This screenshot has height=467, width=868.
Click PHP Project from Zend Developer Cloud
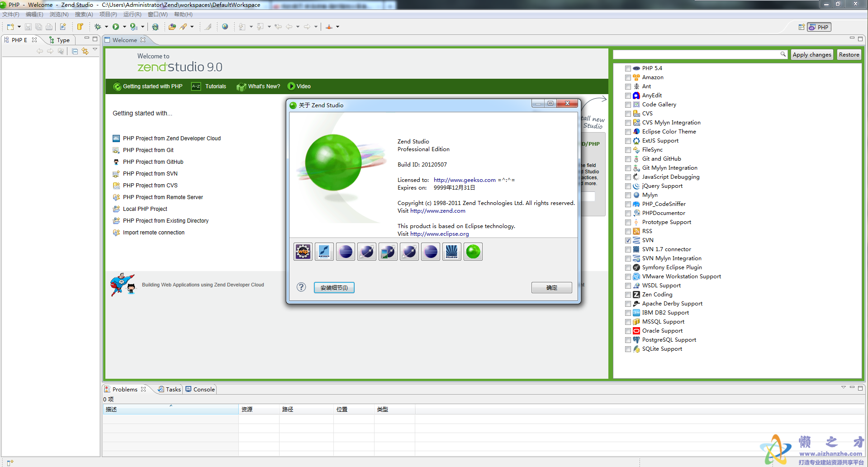[x=172, y=138]
